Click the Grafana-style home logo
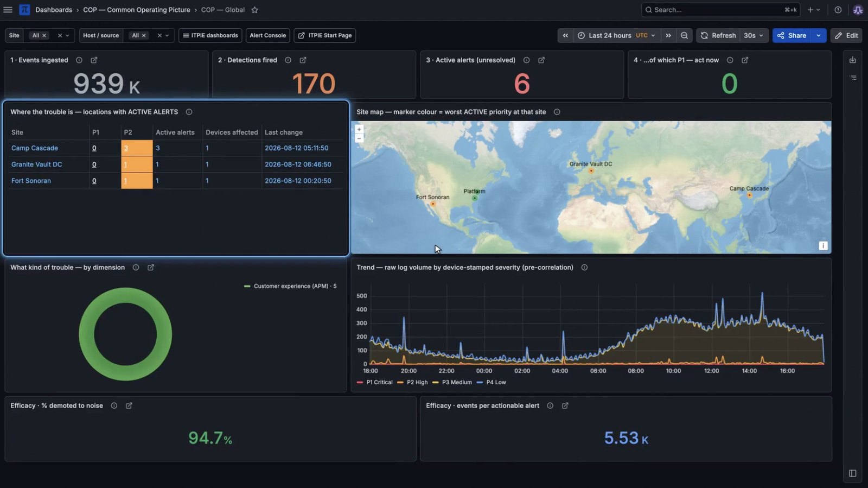868x488 pixels. (24, 10)
